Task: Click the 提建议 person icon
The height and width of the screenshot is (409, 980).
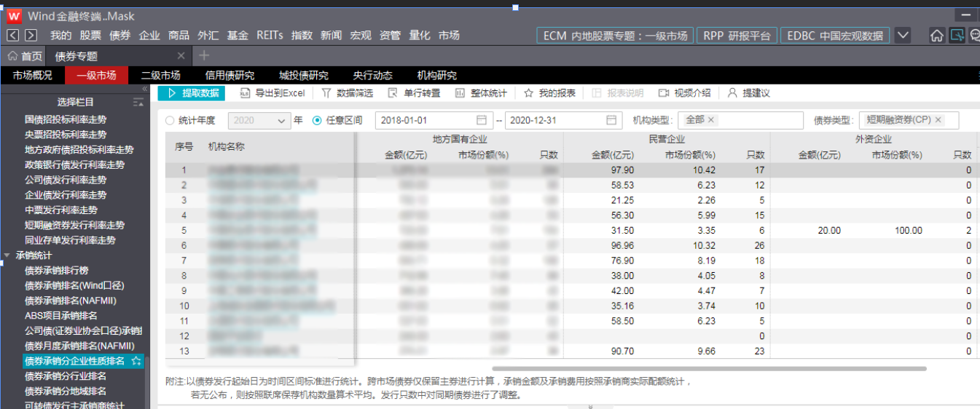Action: click(732, 93)
